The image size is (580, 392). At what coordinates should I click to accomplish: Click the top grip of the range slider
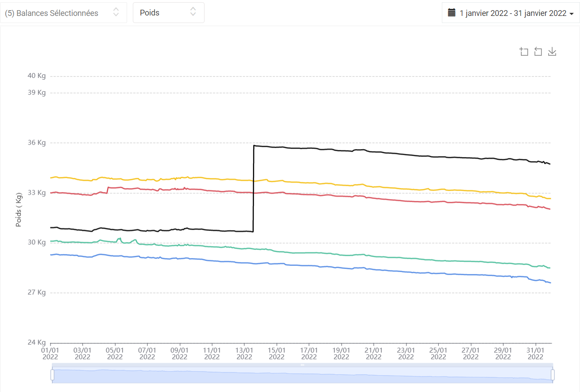[x=303, y=365]
